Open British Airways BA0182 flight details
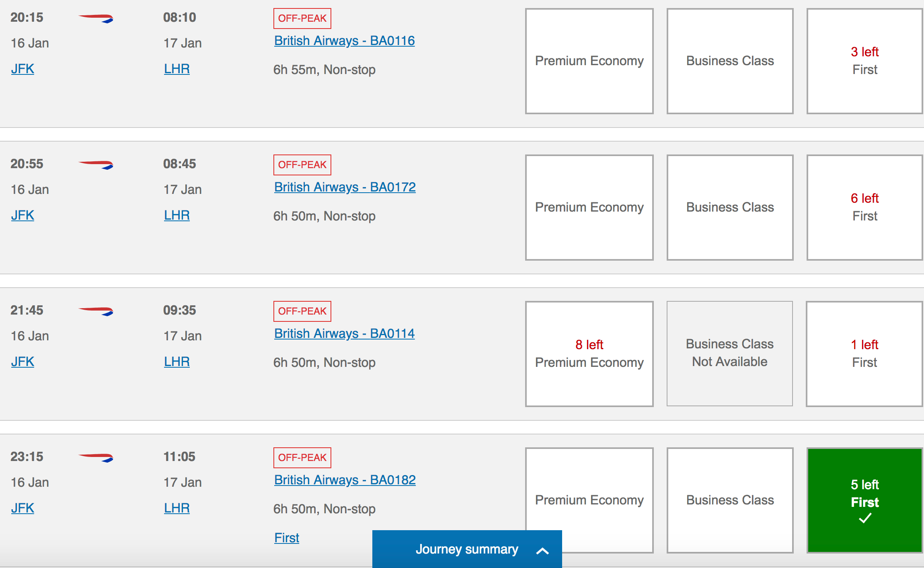924x568 pixels. coord(345,480)
